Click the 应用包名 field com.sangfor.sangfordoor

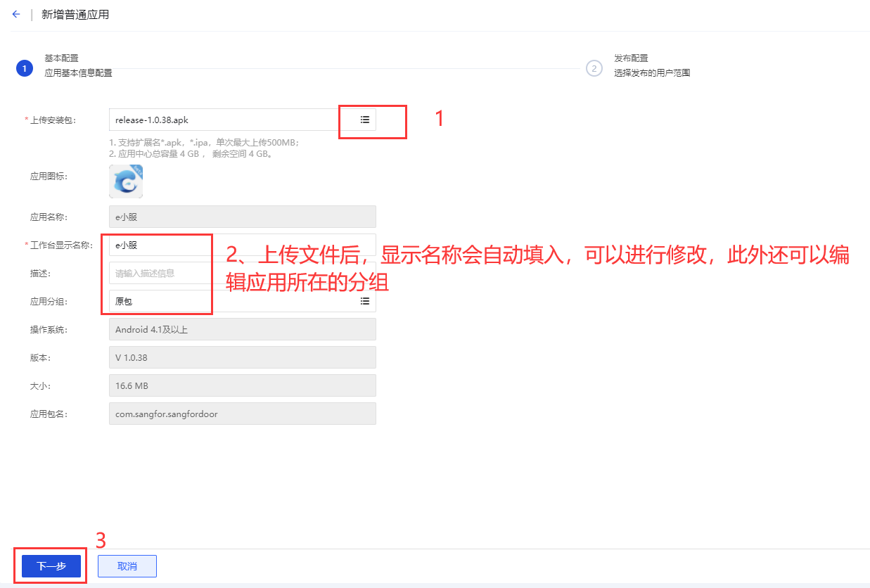coord(243,414)
